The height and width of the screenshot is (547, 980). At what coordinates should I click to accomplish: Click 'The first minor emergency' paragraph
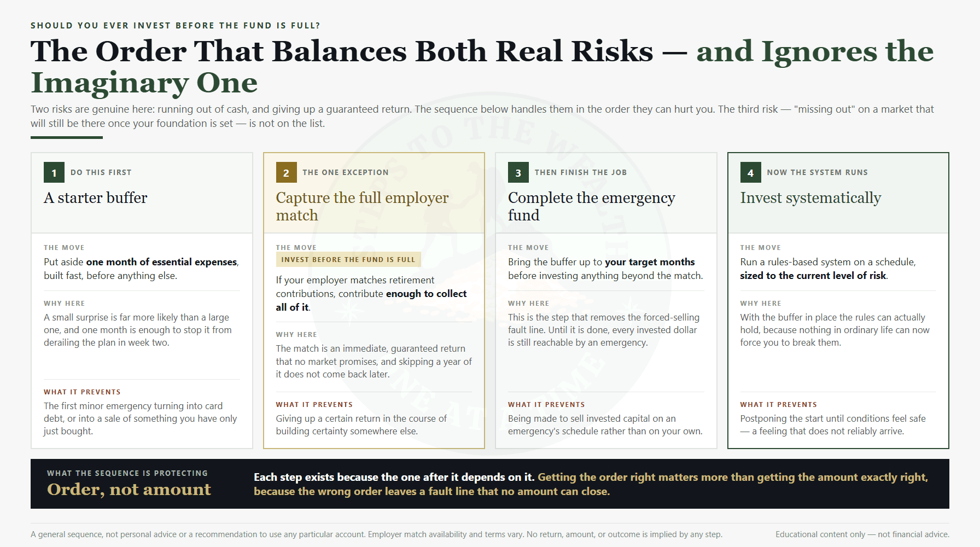[141, 418]
